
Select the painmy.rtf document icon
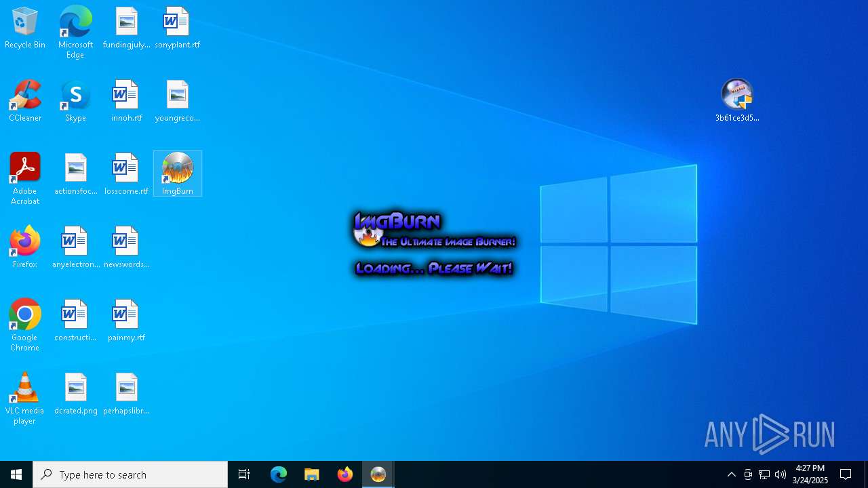point(126,321)
